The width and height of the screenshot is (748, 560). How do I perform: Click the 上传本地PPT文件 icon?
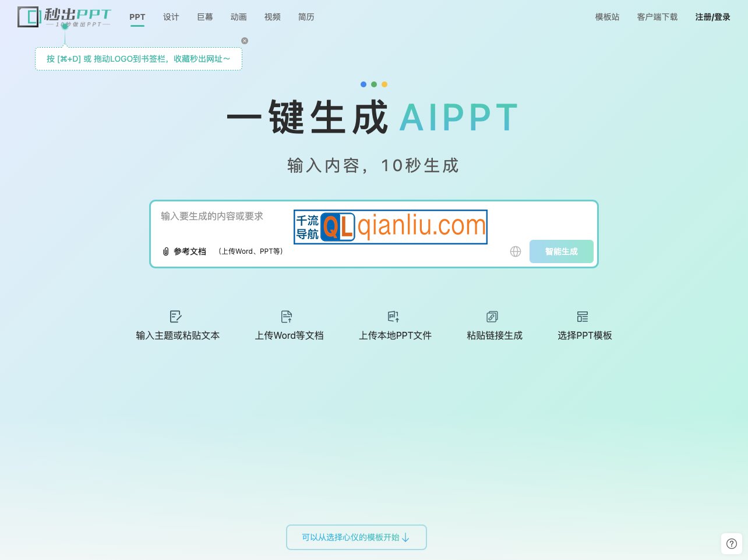point(393,317)
